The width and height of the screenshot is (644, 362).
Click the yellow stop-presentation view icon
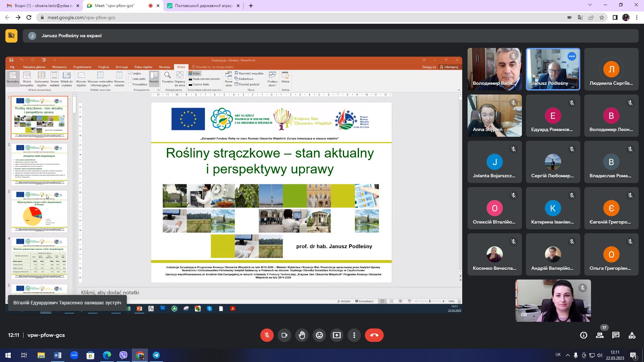pos(11,36)
